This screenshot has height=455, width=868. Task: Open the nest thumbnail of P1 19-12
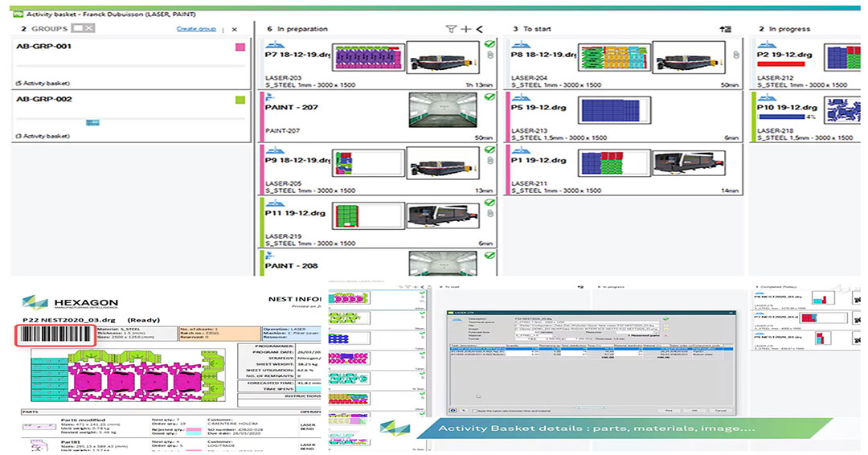click(615, 163)
